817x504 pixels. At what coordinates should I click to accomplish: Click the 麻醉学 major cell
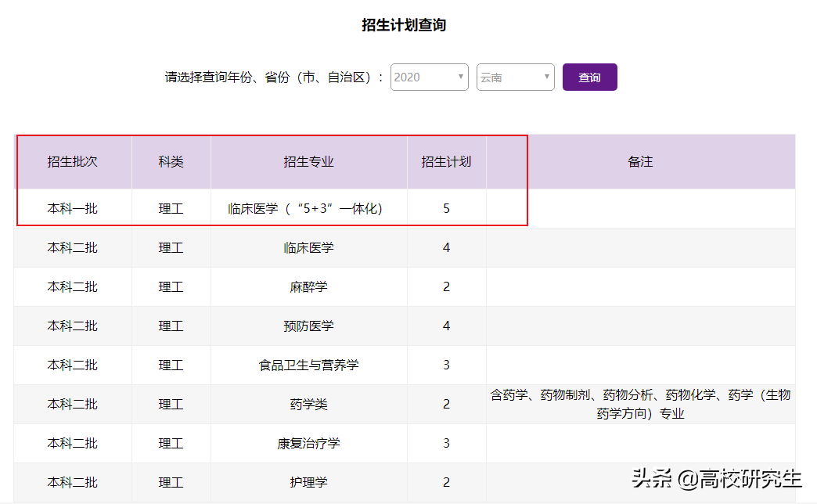pyautogui.click(x=308, y=286)
